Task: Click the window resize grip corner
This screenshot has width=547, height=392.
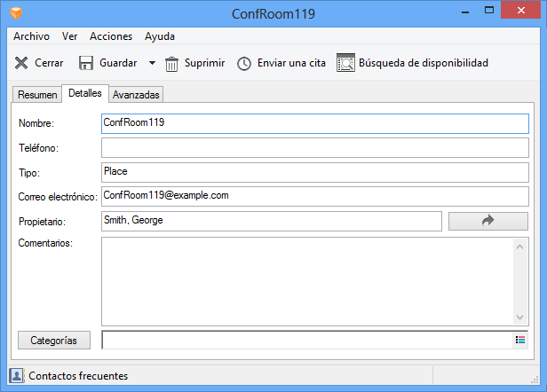Action: [x=535, y=380]
